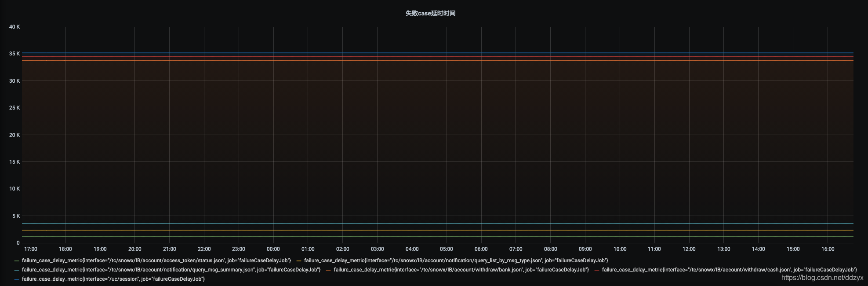Click the 05:00 time axis label
The image size is (868, 286).
point(447,249)
